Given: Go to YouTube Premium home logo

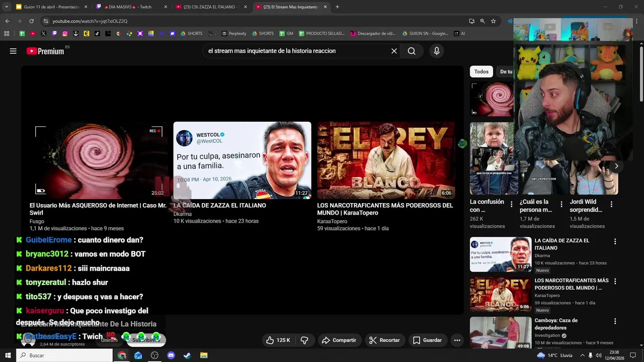Looking at the screenshot, I should (45, 51).
